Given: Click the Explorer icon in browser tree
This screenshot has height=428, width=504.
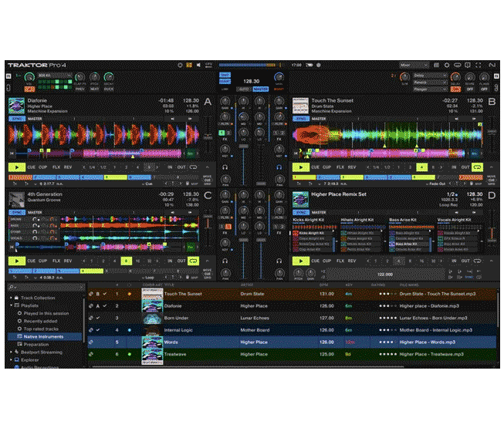Looking at the screenshot, I should 17,360.
